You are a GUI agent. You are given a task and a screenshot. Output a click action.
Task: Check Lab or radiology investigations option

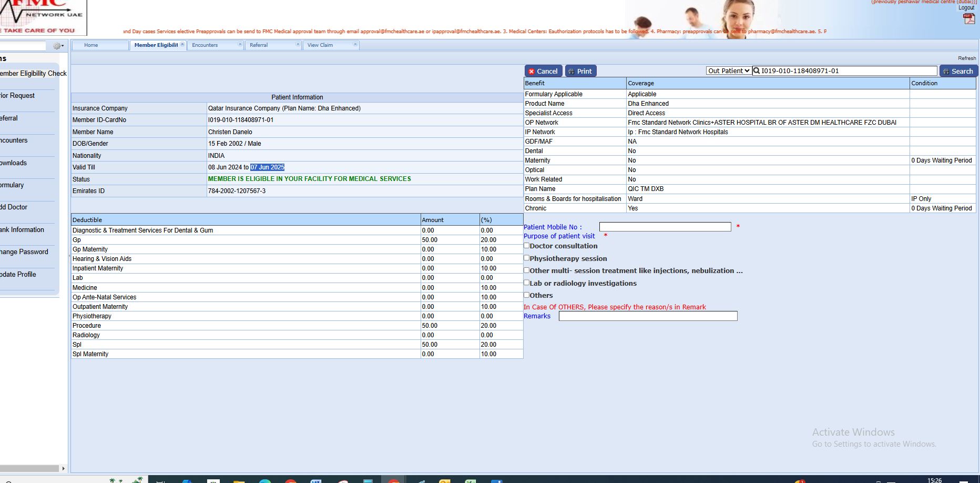click(x=527, y=283)
